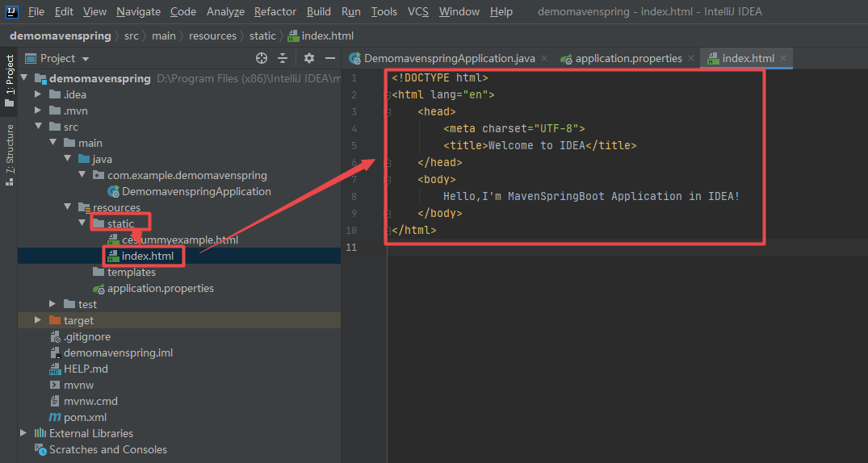The image size is (868, 463).
Task: Click the Locate/Scroll from Source target icon
Action: [262, 58]
